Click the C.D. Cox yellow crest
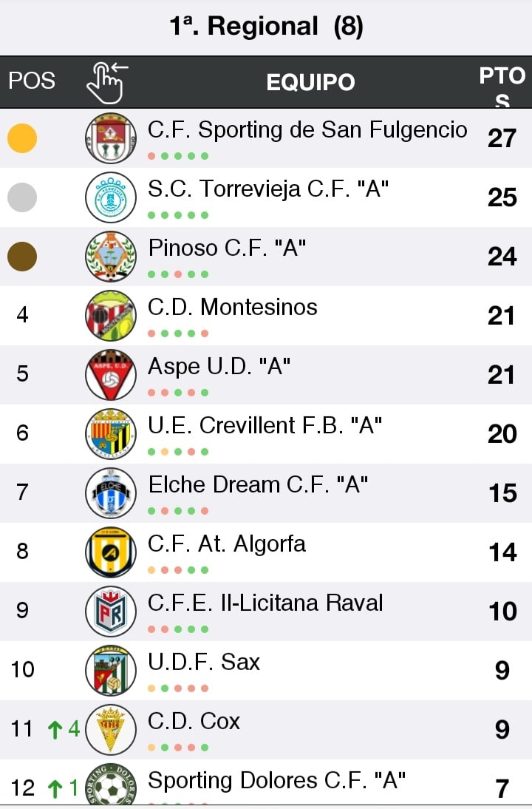532x809 pixels. (x=111, y=730)
